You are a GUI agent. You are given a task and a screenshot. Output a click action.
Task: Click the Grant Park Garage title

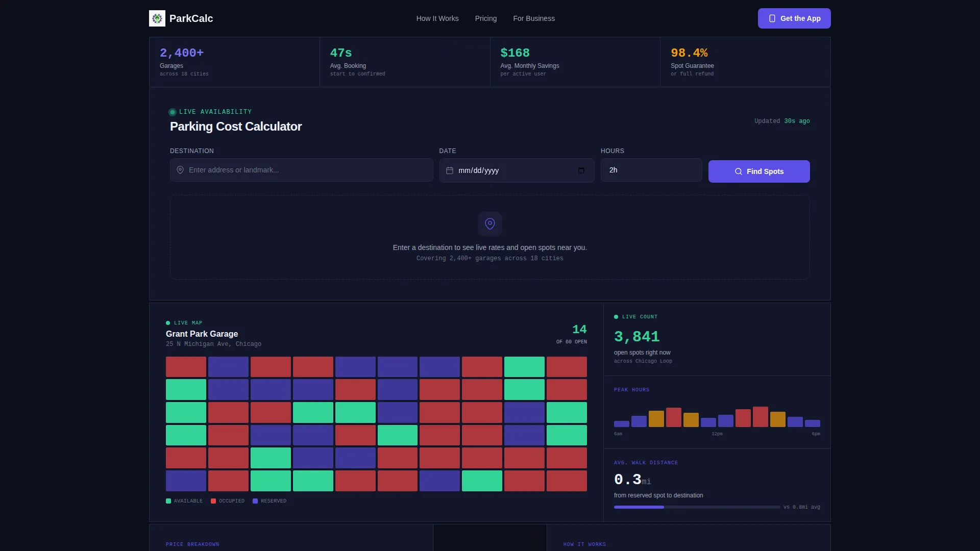(202, 334)
